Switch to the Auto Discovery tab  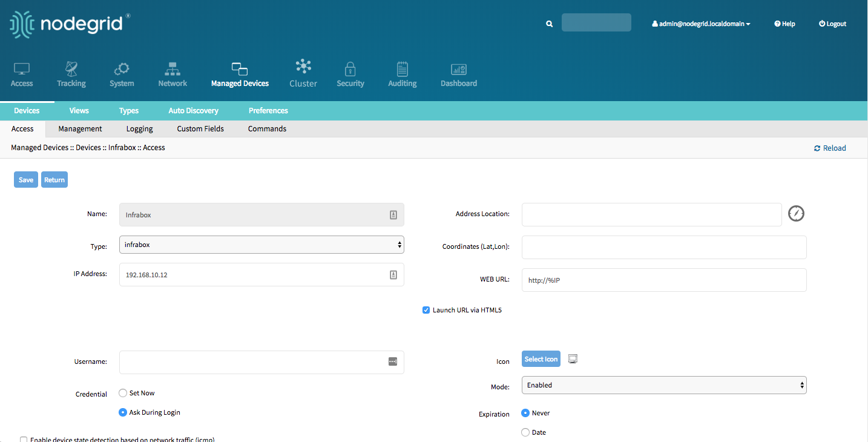pyautogui.click(x=194, y=111)
